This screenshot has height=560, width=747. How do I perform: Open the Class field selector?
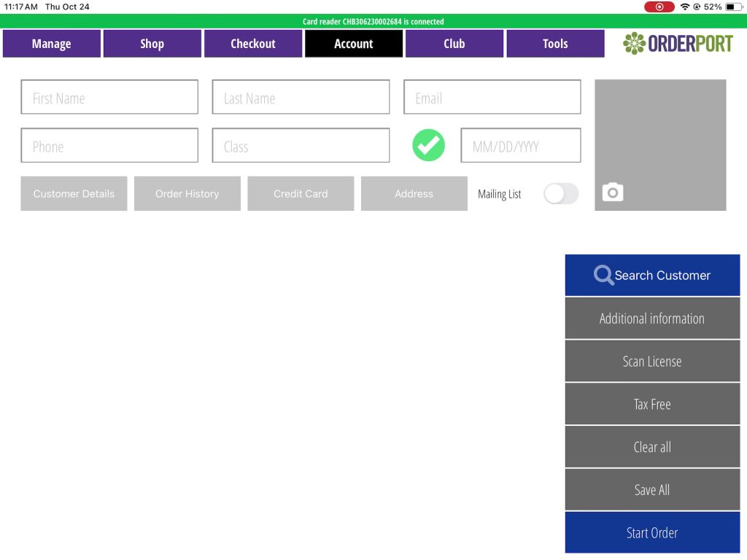(x=301, y=146)
